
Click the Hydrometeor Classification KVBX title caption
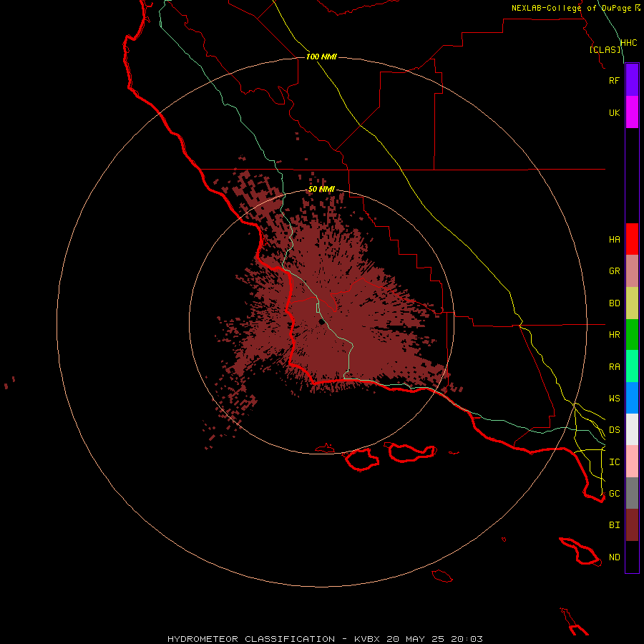(325, 639)
